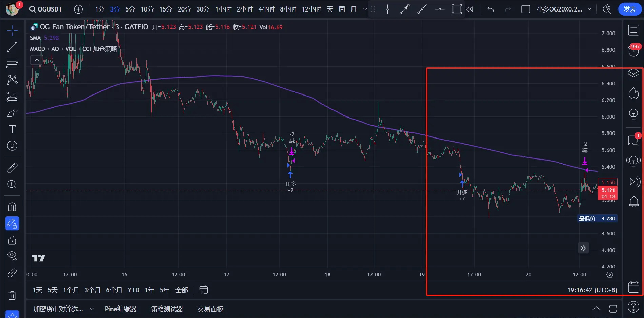Screen dimensions: 644x318
Task: Open the chart pattern tools
Action: 12,80
